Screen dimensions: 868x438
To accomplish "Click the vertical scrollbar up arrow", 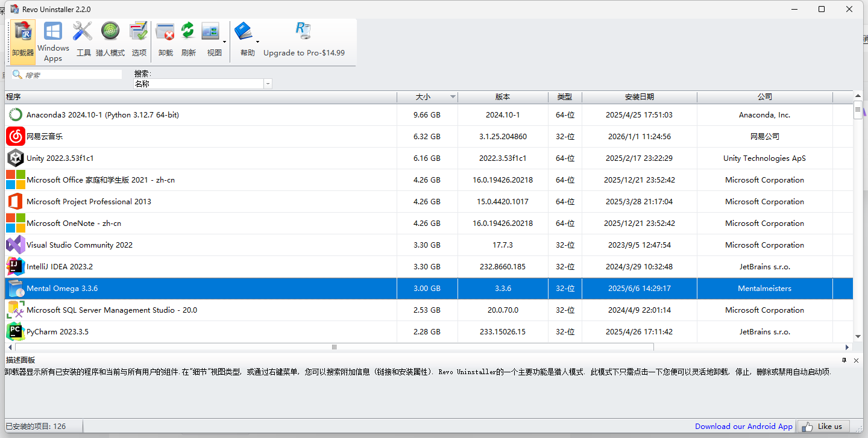I will [x=858, y=97].
